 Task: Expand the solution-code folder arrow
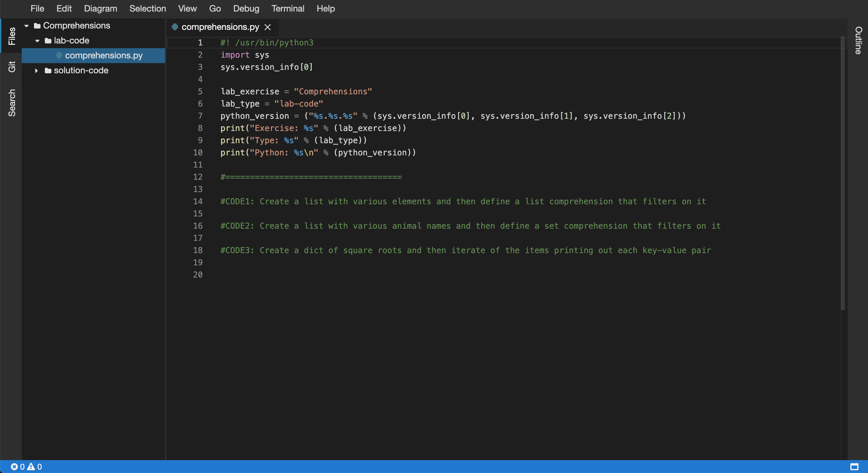tap(36, 71)
